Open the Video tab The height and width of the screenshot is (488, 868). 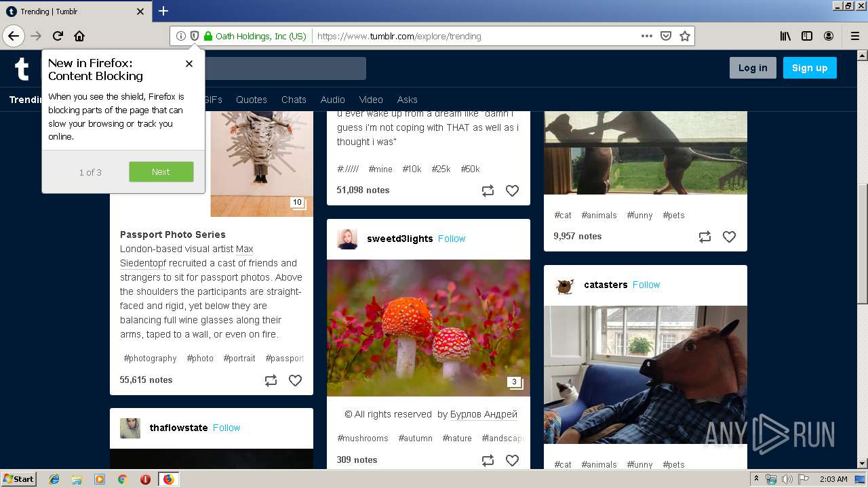(x=371, y=100)
